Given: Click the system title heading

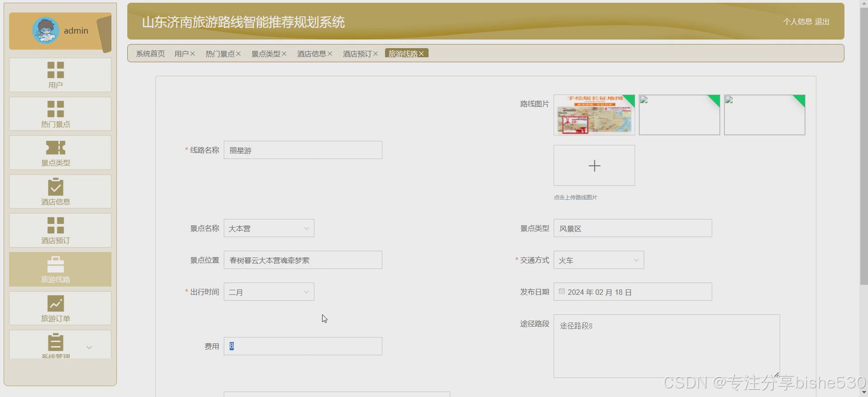Looking at the screenshot, I should coord(243,22).
